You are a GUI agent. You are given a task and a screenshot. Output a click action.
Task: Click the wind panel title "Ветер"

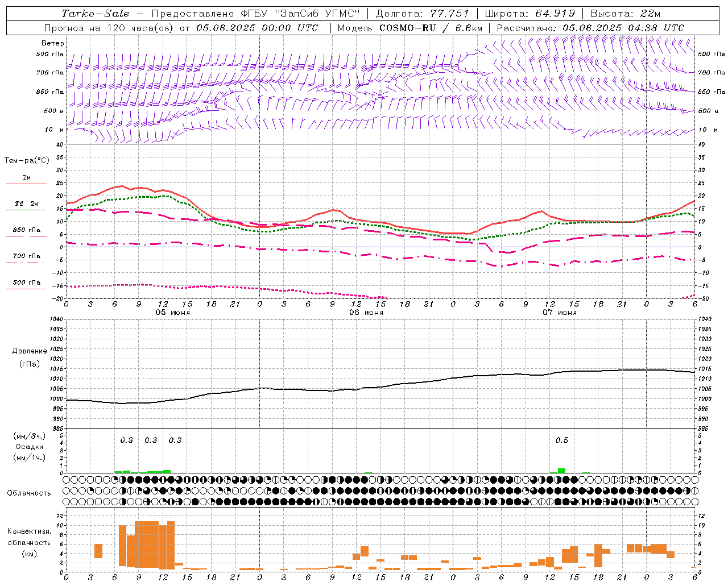[53, 43]
